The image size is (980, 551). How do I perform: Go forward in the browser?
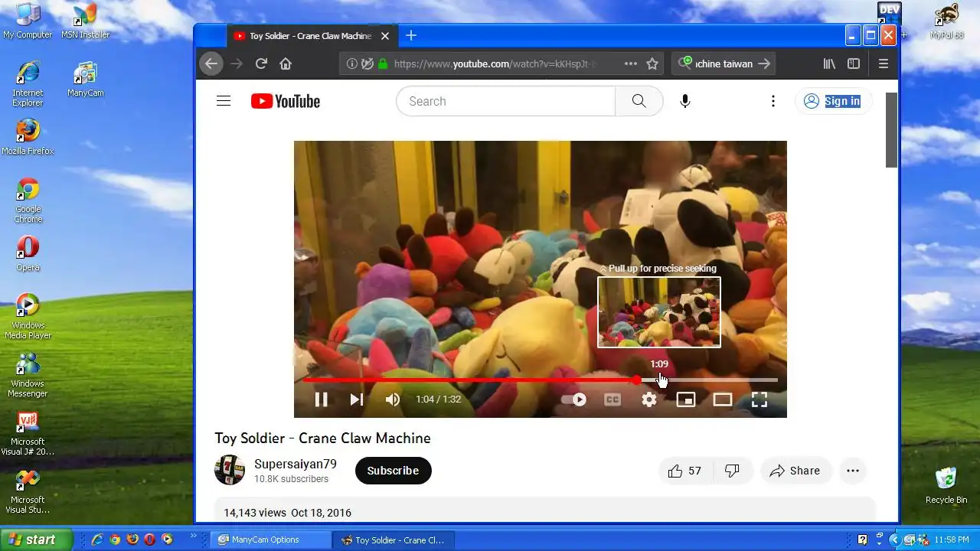pos(237,64)
